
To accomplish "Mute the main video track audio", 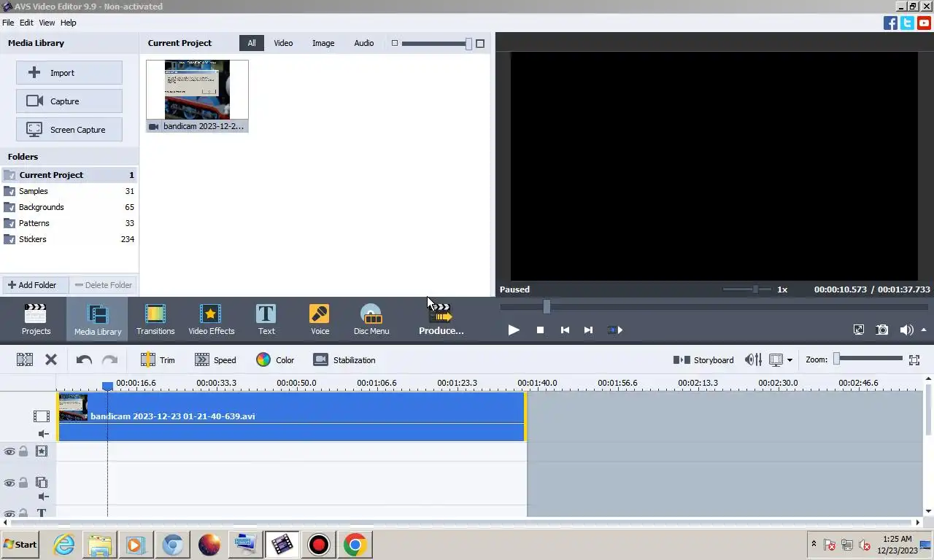I will 43,434.
